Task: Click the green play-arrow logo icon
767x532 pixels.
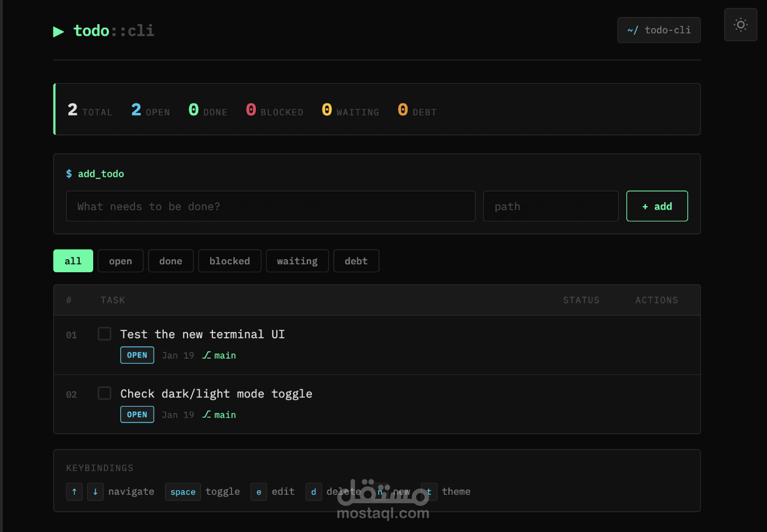Action: point(59,31)
